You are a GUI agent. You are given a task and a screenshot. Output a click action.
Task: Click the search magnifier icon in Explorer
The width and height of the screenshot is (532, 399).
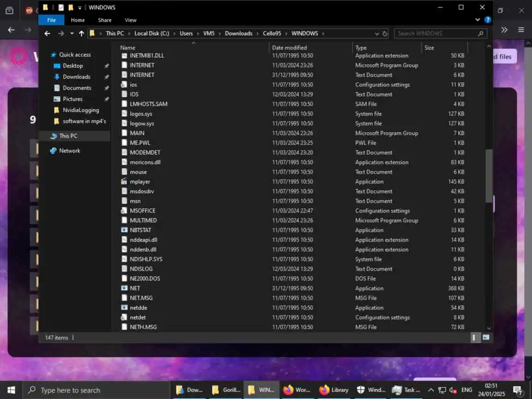(480, 34)
